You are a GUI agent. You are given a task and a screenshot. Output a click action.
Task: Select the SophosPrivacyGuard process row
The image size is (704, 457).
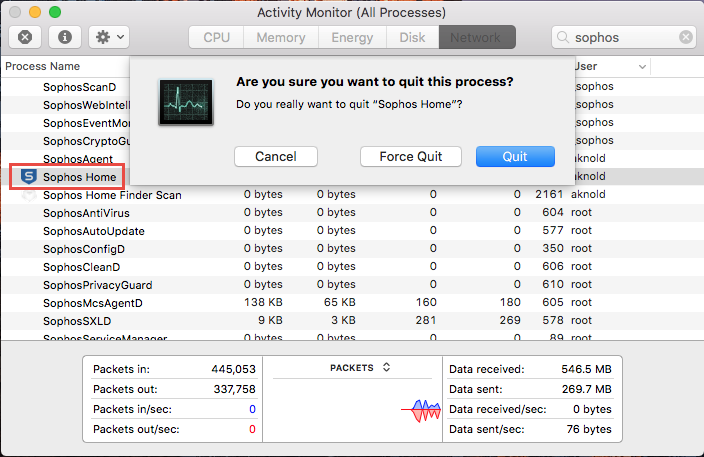[352, 285]
